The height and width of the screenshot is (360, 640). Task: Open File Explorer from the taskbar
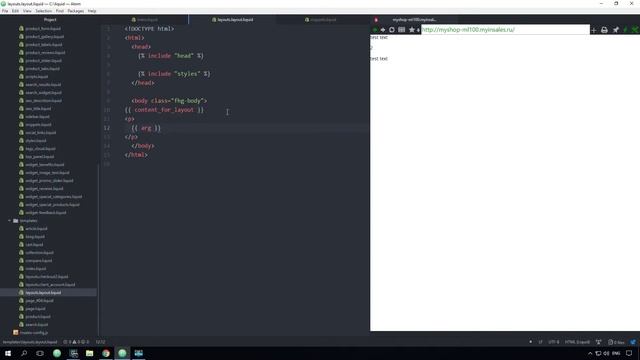tap(89, 353)
